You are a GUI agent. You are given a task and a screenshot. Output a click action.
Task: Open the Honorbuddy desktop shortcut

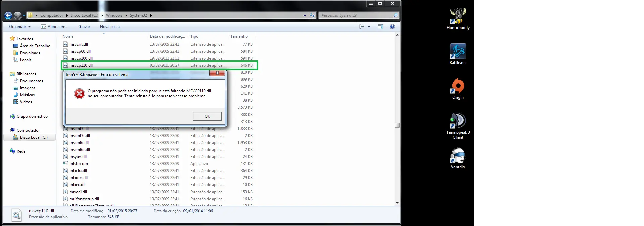tap(458, 18)
